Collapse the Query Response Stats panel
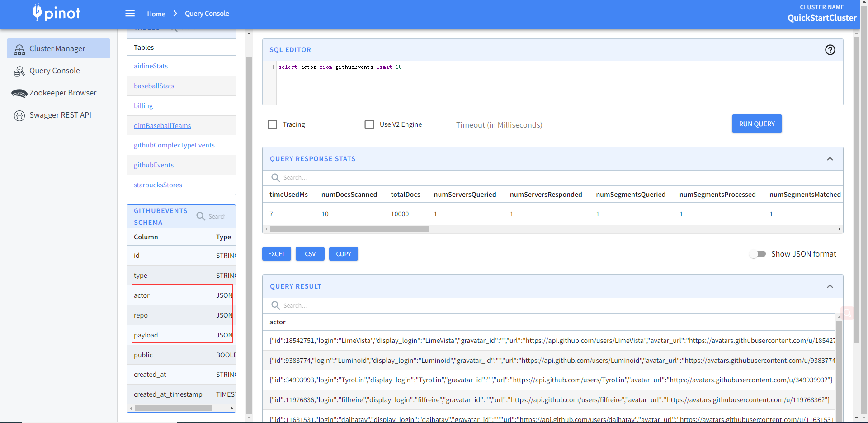 point(830,159)
